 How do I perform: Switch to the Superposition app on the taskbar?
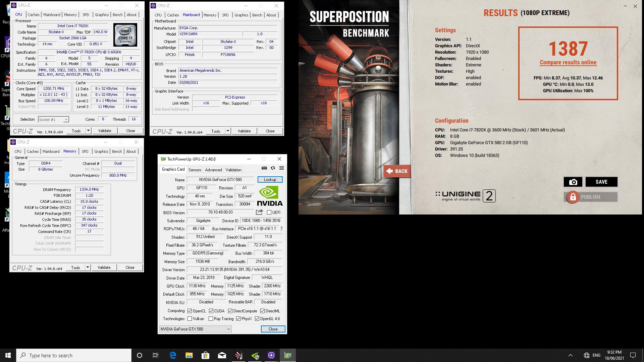click(x=239, y=355)
